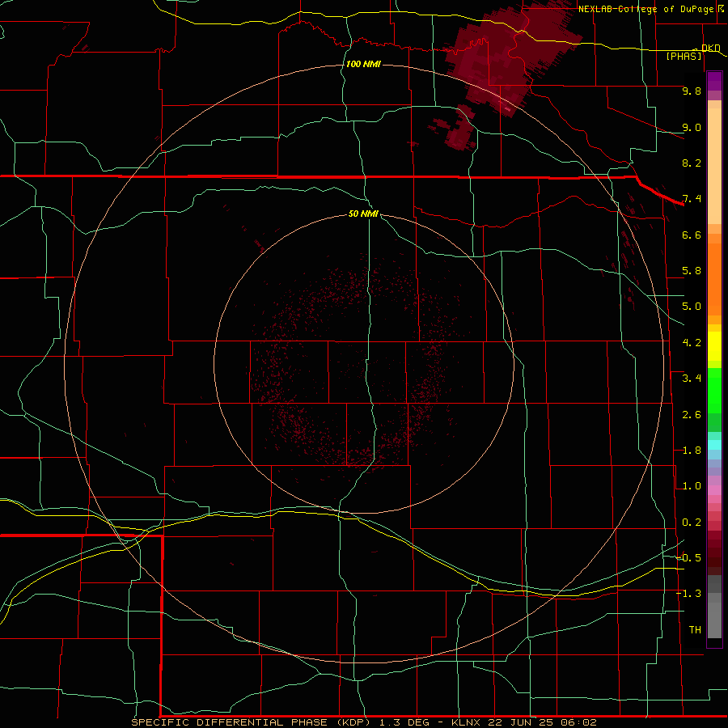Click the -1.3 value on the color scale
728x728 pixels.
pos(688,594)
